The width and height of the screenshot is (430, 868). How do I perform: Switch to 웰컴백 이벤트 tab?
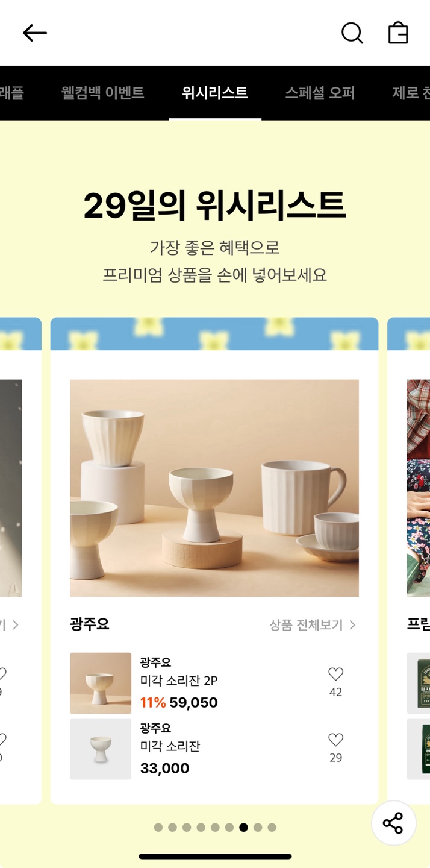pos(102,93)
